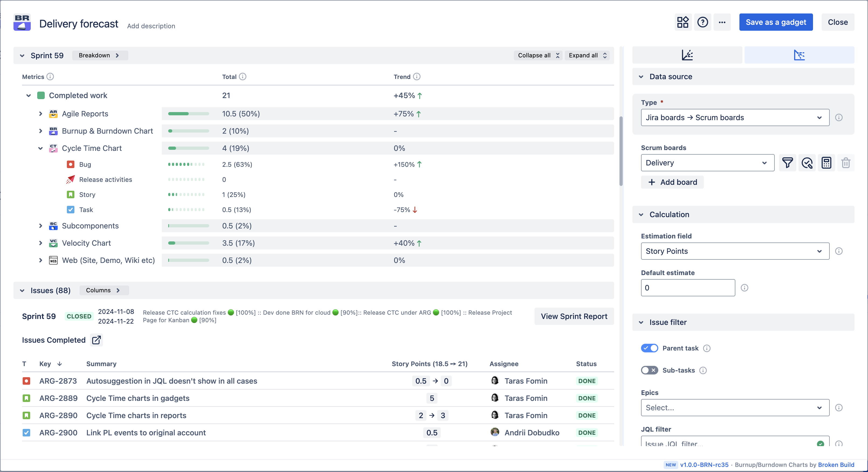868x472 pixels.
Task: Click View Sprint Report button
Action: click(x=574, y=317)
